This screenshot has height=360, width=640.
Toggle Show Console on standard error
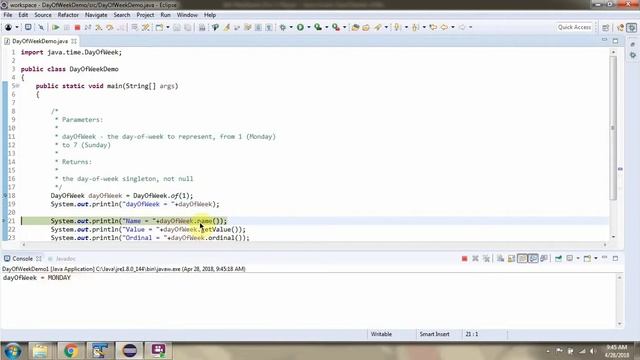[544, 258]
